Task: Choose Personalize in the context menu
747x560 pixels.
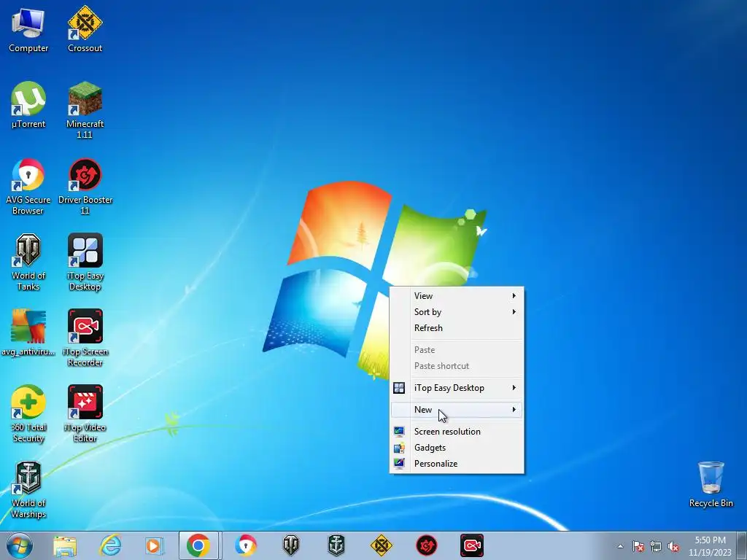Action: pos(457,464)
